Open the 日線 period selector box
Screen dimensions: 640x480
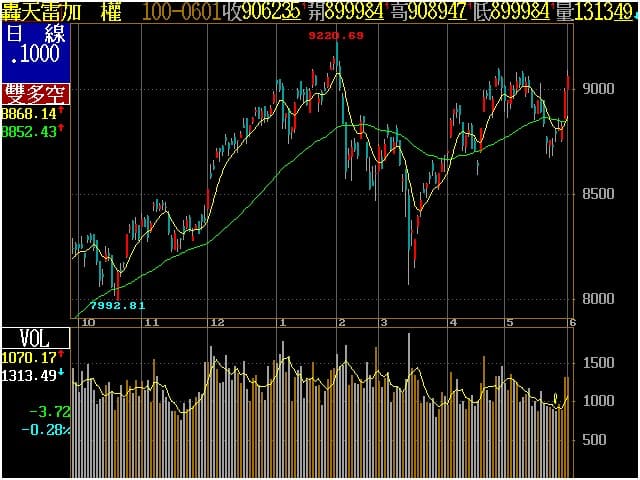coord(35,43)
